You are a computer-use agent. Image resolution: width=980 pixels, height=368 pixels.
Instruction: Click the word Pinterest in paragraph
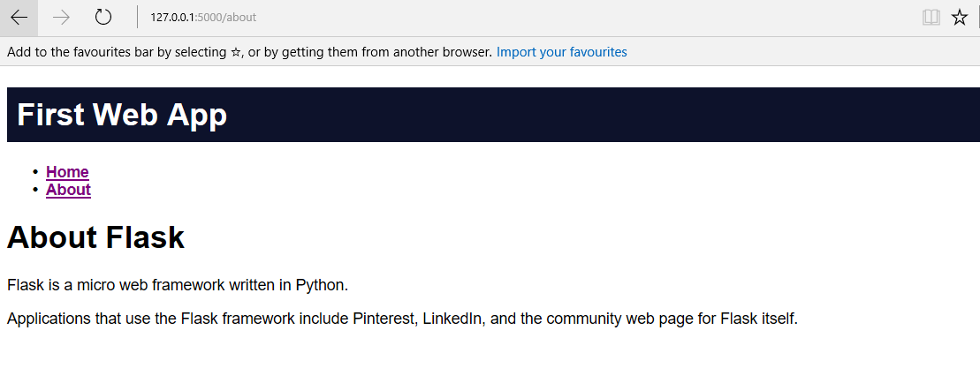point(384,319)
